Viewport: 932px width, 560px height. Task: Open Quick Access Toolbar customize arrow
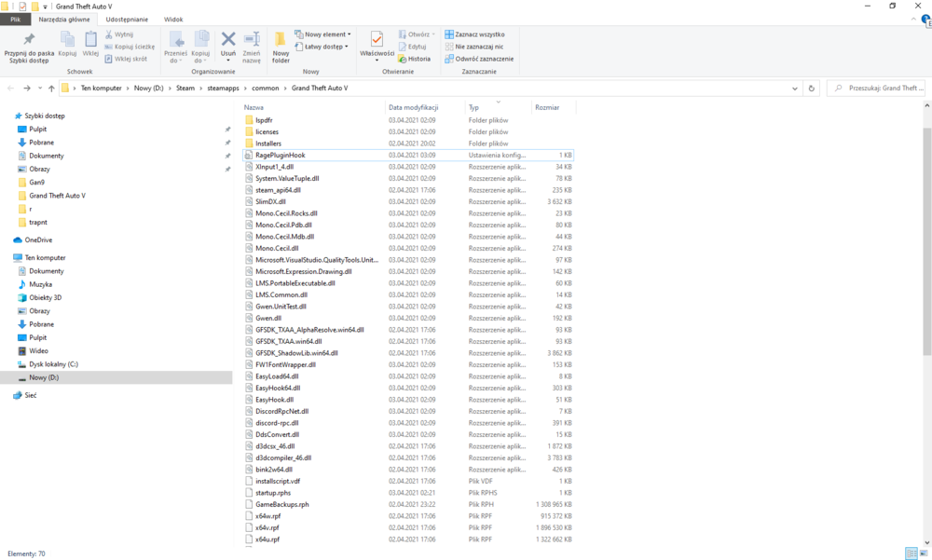coord(45,7)
